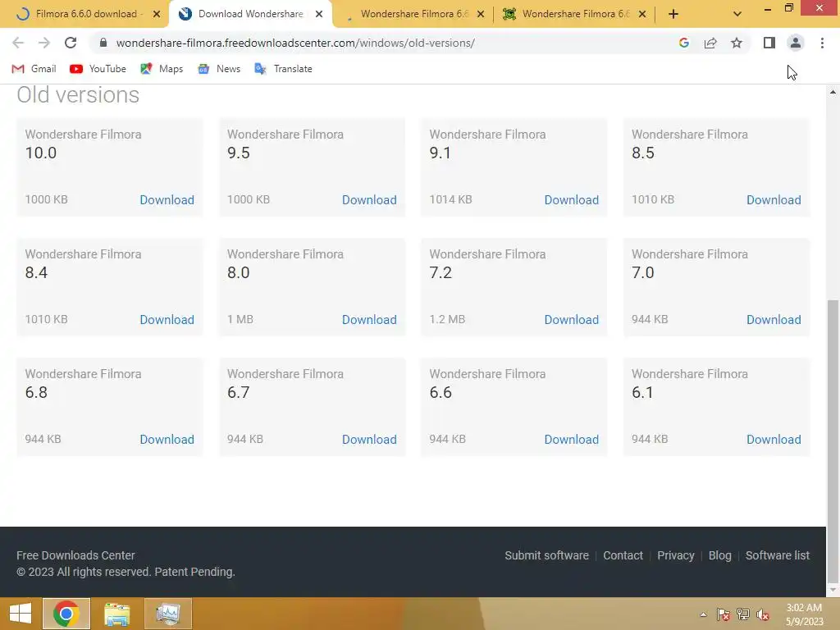Viewport: 840px width, 630px height.
Task: Open a new browser tab
Action: point(673,14)
